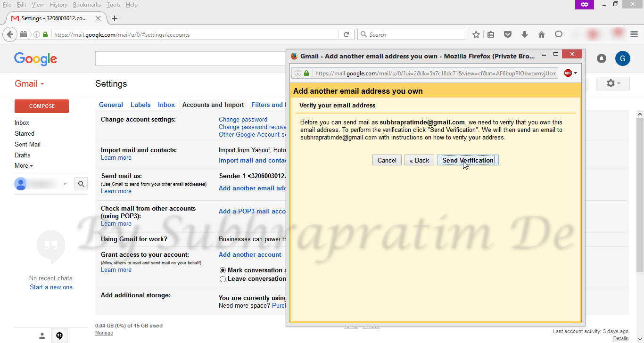The image size is (644, 343).
Task: Open the Bookmarks menu
Action: (87, 5)
